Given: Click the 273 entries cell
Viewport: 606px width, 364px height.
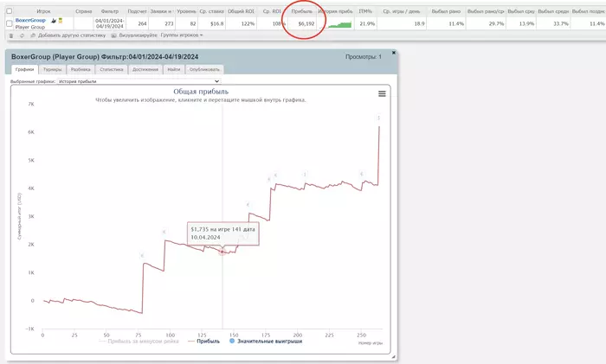Looking at the screenshot, I should [x=162, y=23].
